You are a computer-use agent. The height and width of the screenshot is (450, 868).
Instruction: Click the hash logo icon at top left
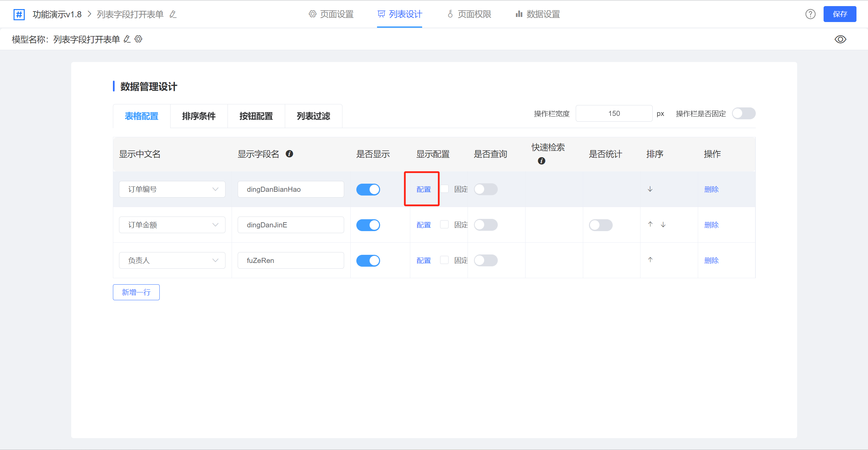(19, 14)
